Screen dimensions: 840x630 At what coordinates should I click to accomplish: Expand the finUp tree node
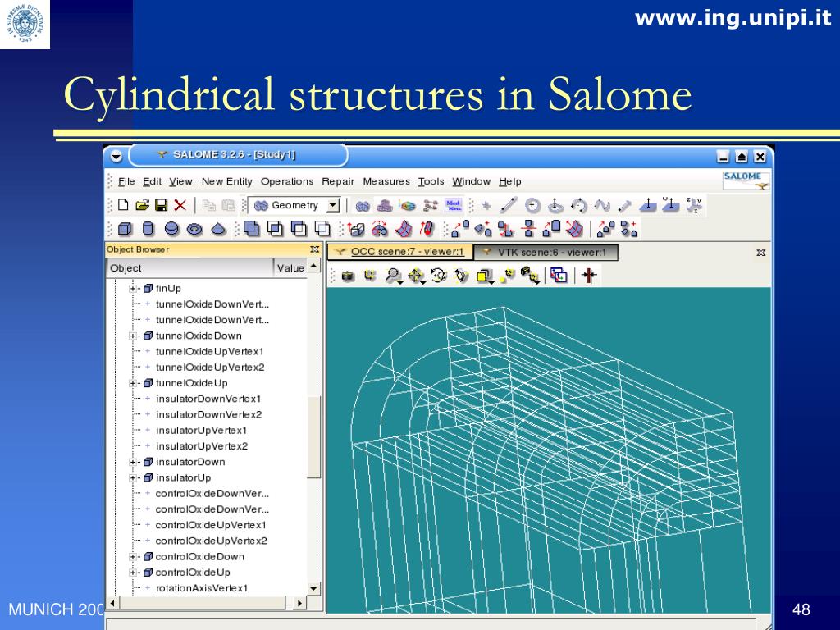(133, 289)
